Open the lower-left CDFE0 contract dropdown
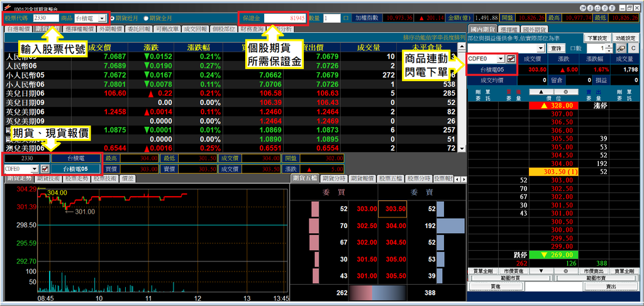Image resolution: width=644 pixels, height=306 pixels. [x=35, y=168]
